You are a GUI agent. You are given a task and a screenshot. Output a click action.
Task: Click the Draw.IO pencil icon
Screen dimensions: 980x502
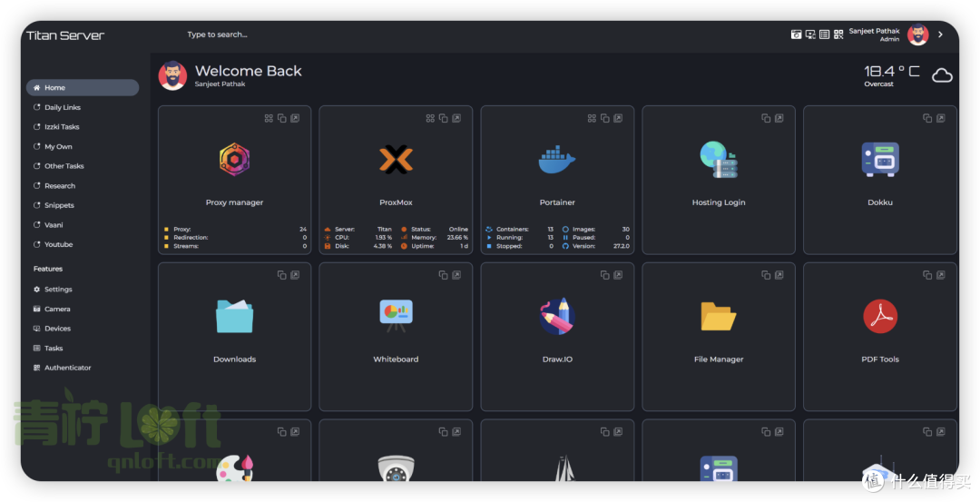coord(557,316)
